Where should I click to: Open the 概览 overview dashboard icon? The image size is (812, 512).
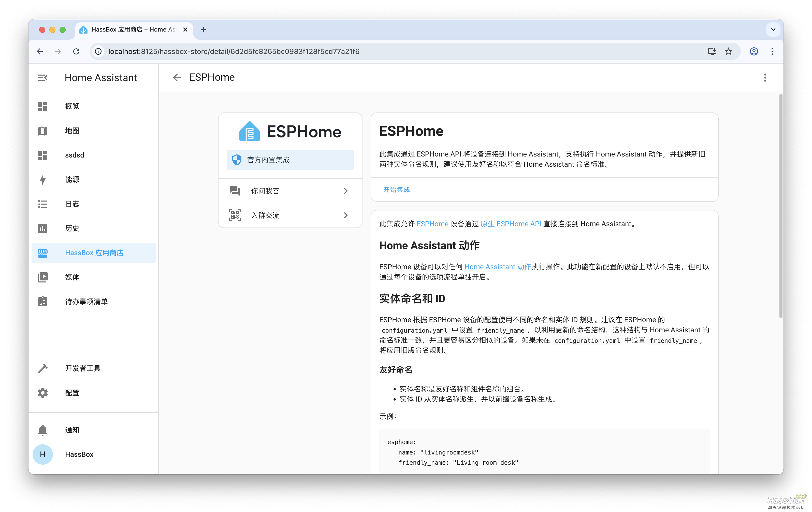(42, 106)
